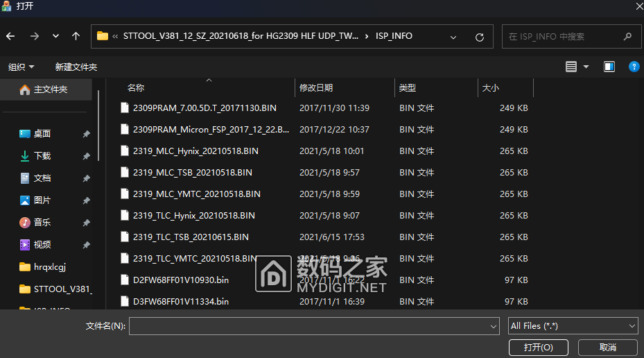
Task: Select 主文件夹 in the navigation pane
Action: click(46, 89)
